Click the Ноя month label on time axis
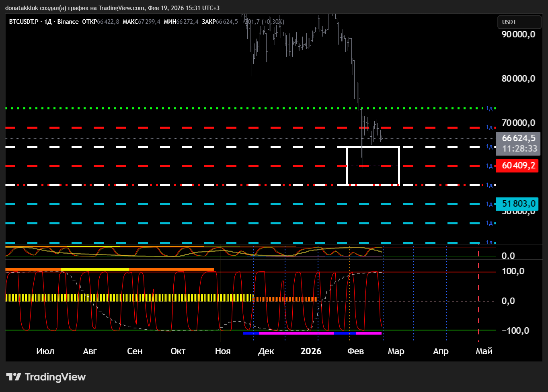The height and width of the screenshot is (392, 548). (x=223, y=351)
